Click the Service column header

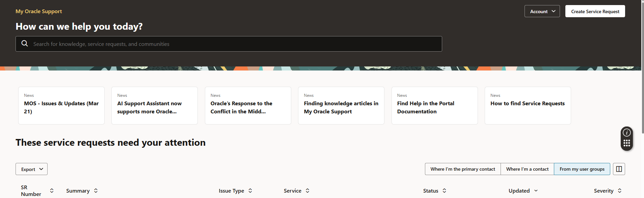click(x=293, y=191)
